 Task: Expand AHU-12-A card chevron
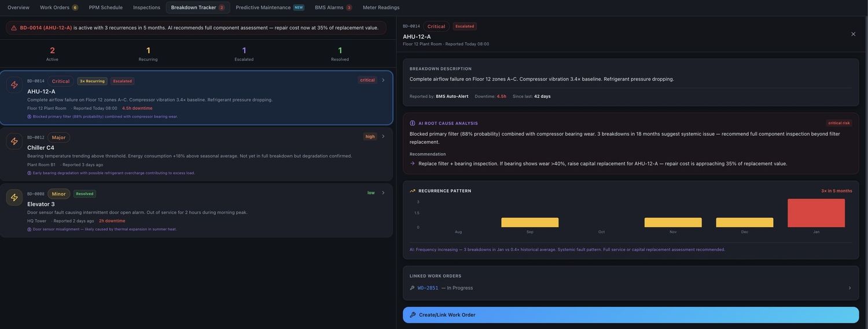(383, 80)
